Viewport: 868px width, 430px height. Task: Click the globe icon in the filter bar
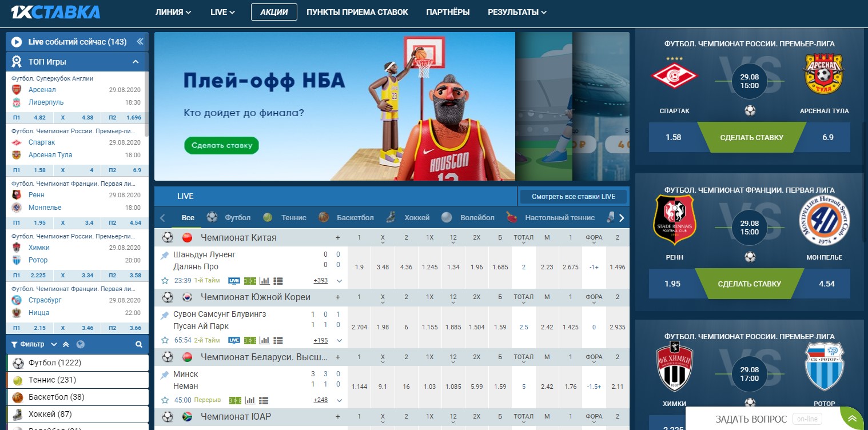click(80, 344)
